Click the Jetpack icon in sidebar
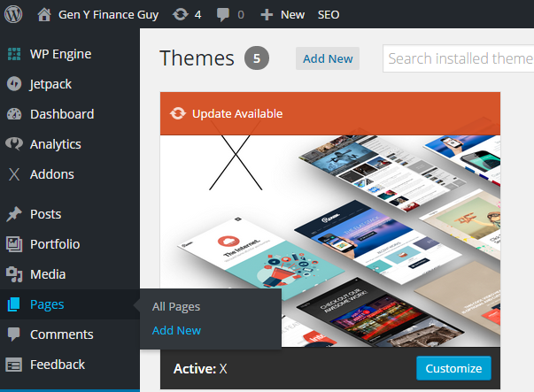This screenshot has height=392, width=534. (x=14, y=84)
